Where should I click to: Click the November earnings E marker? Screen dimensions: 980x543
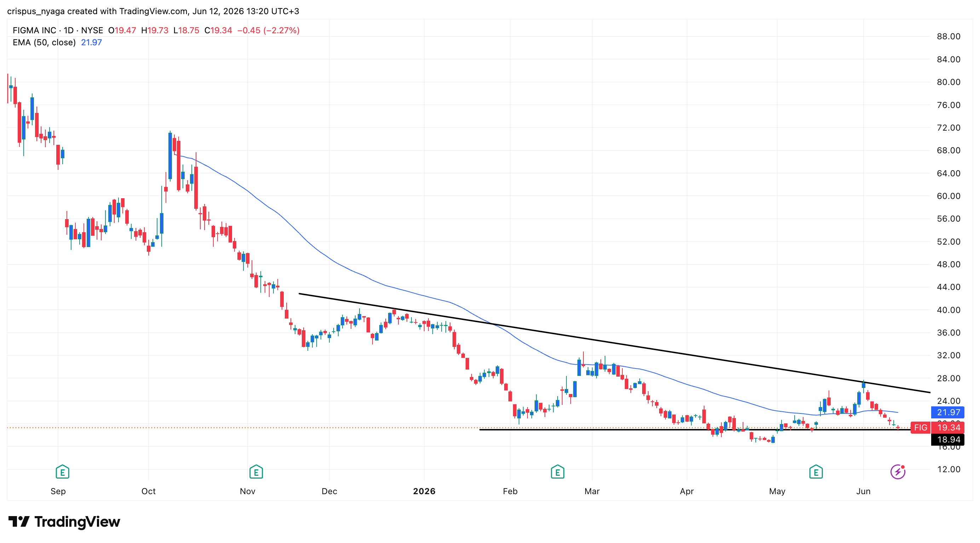pyautogui.click(x=256, y=472)
